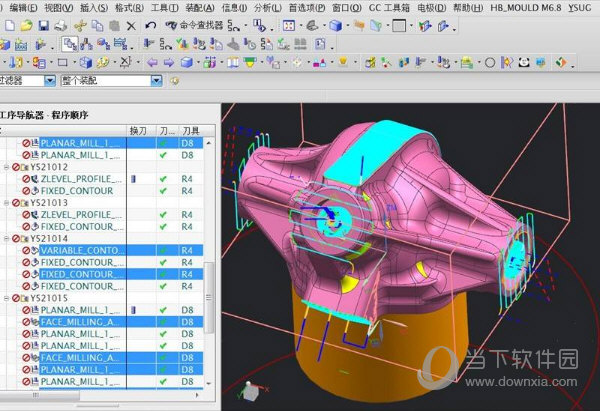This screenshot has height=411, width=600.
Task: Collapse the Y521014 program group
Action: point(7,238)
